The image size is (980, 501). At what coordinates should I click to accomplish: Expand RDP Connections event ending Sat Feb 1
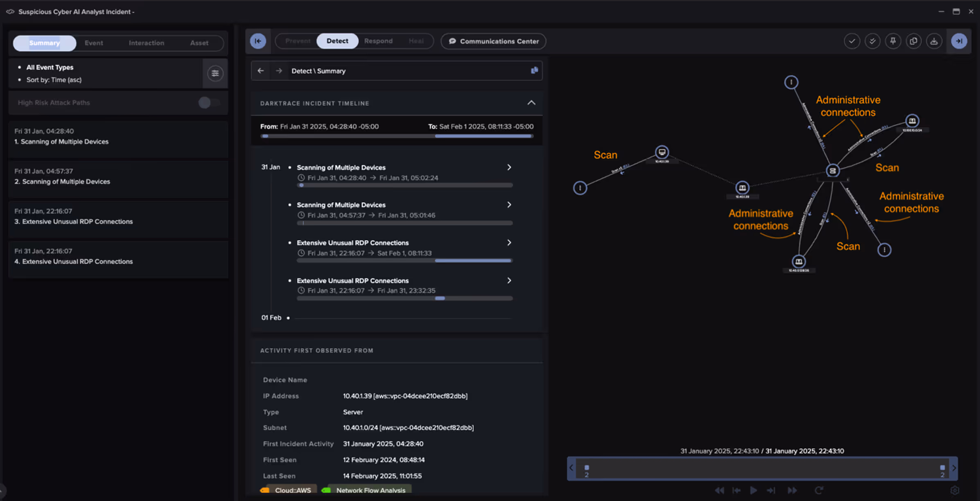[x=509, y=243]
